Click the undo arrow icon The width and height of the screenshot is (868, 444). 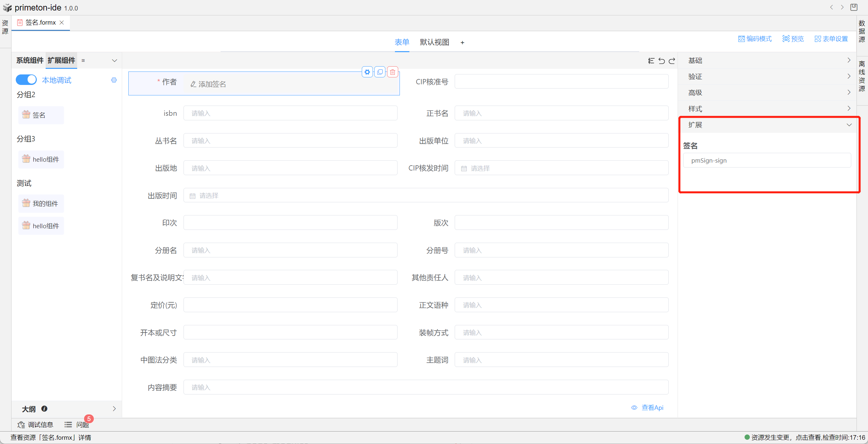click(662, 61)
